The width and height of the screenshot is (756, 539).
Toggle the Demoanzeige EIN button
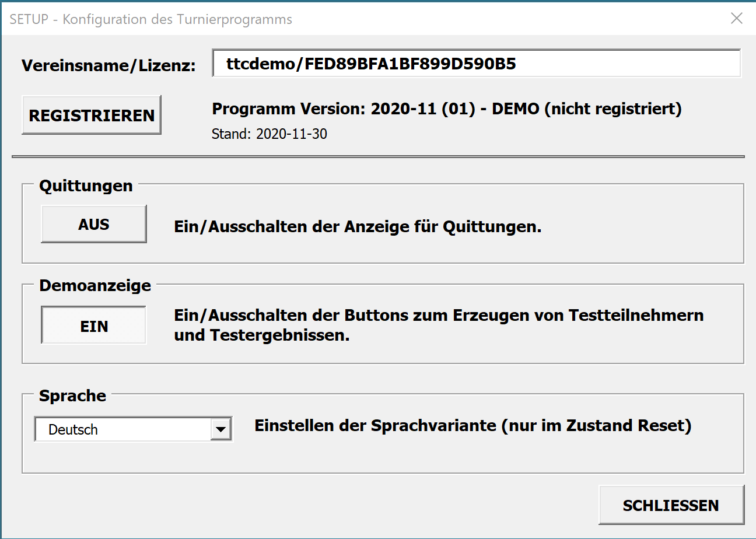click(x=94, y=326)
